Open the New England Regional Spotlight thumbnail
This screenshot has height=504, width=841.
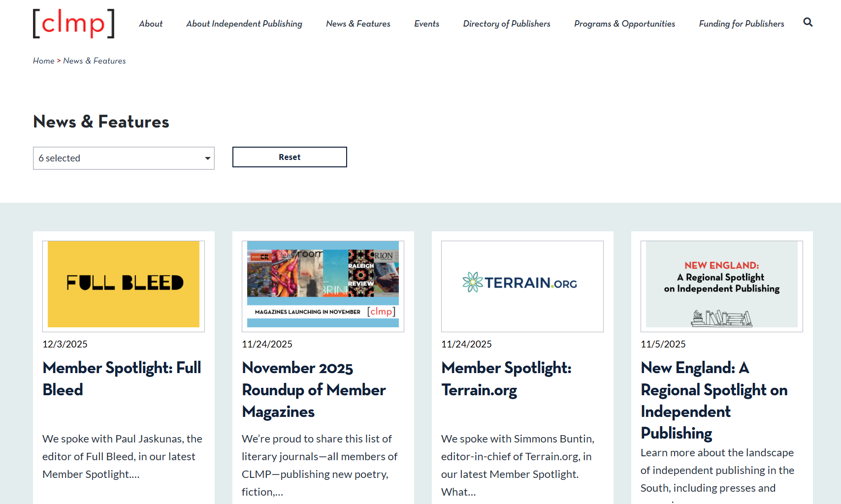pyautogui.click(x=722, y=286)
